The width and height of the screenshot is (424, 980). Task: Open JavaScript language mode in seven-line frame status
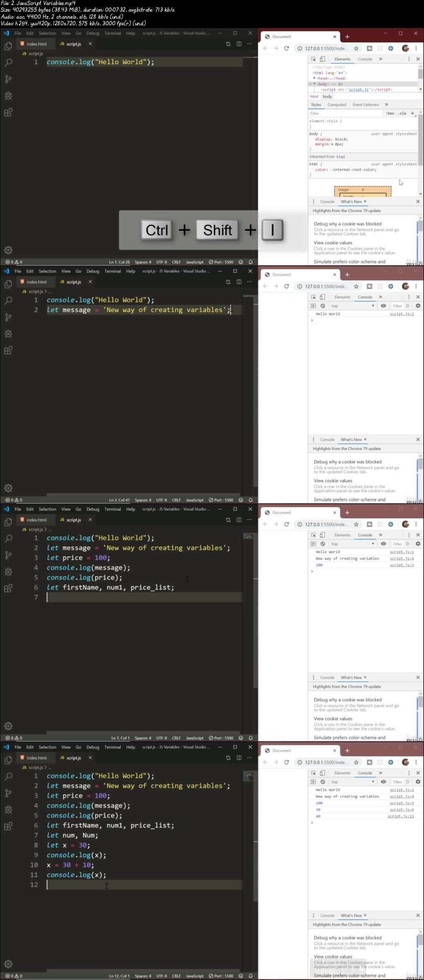coord(195,738)
